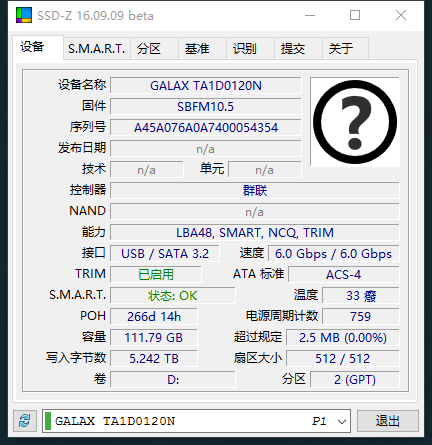Click the 扇区大小 label
Viewport: 432px width, 445px height.
258,358
